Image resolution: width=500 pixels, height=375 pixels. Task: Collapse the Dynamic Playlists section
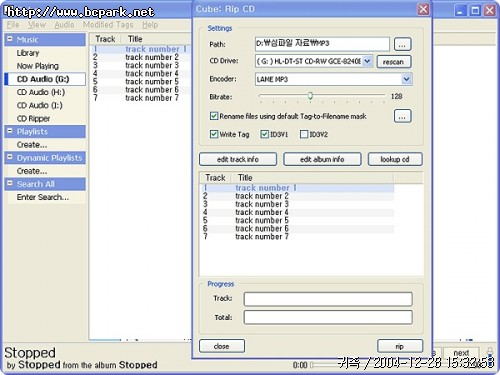10,157
